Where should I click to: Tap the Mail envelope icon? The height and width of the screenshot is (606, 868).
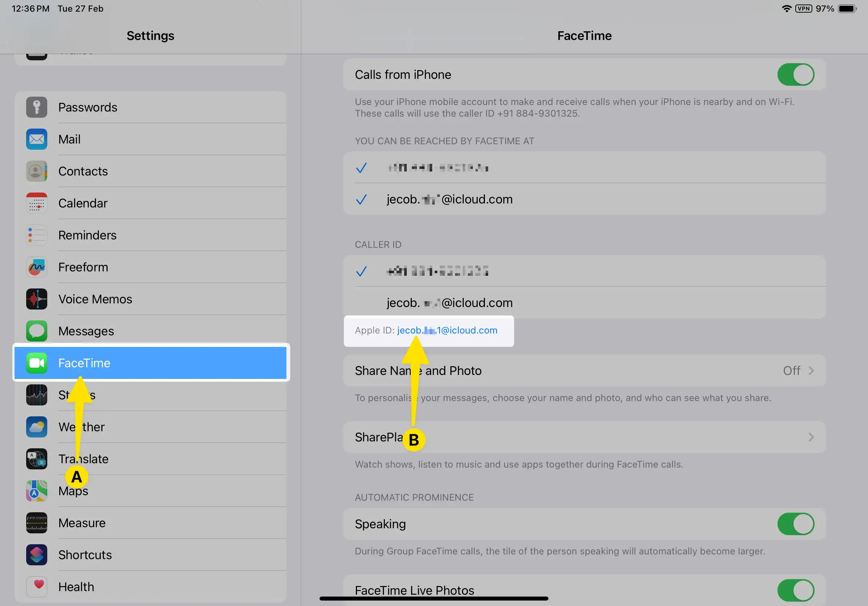pos(37,140)
